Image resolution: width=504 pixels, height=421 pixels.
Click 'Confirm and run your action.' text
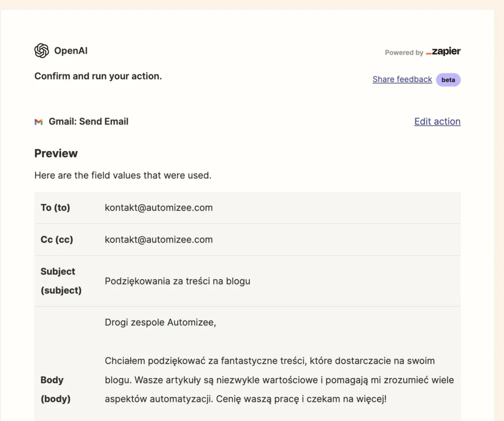[98, 76]
